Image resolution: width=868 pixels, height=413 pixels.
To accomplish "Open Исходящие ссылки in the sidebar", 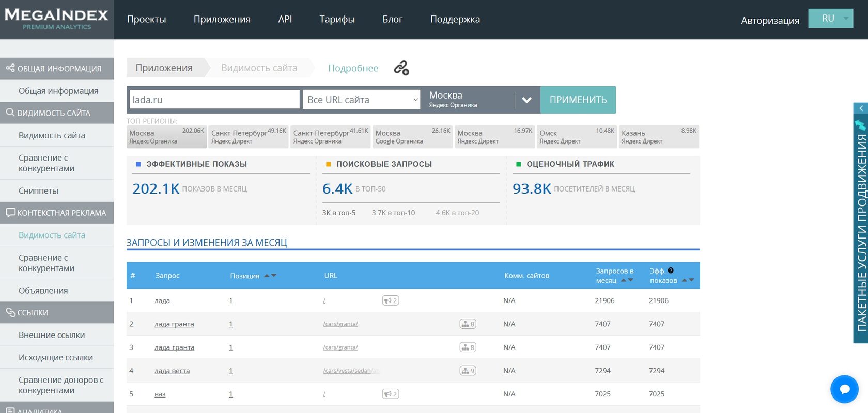I will pyautogui.click(x=56, y=357).
